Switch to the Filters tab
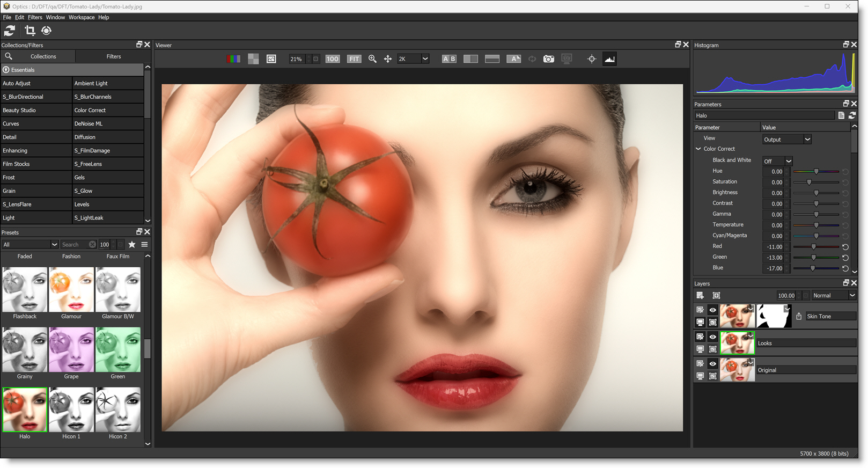The width and height of the screenshot is (868, 468). [113, 56]
